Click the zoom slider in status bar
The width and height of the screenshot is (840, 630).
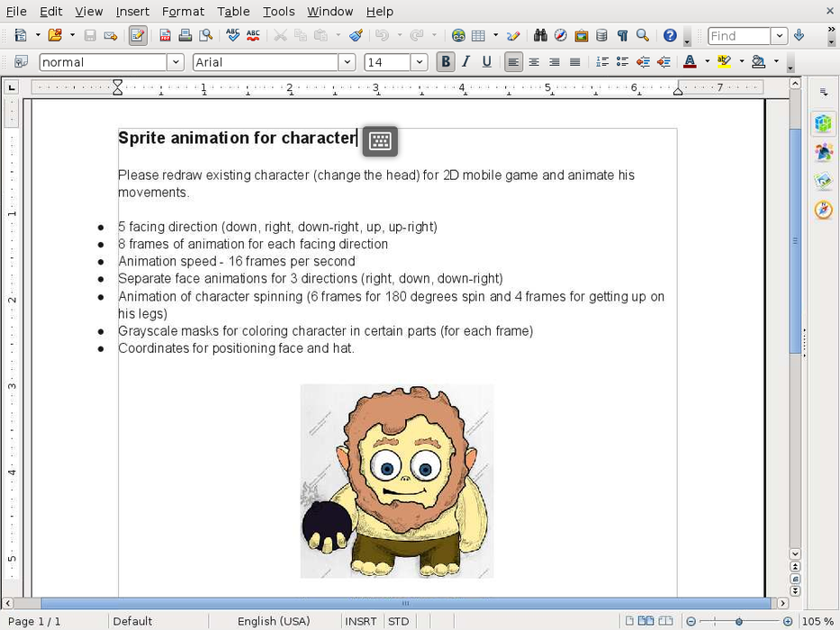(739, 621)
